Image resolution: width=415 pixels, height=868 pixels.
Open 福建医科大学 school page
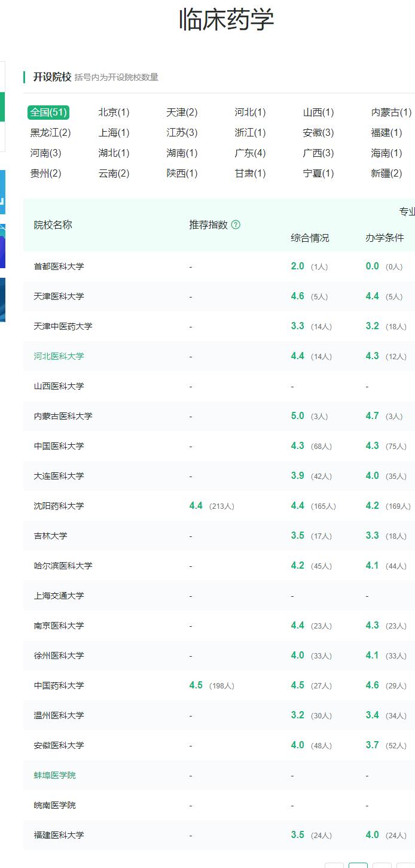[x=59, y=835]
